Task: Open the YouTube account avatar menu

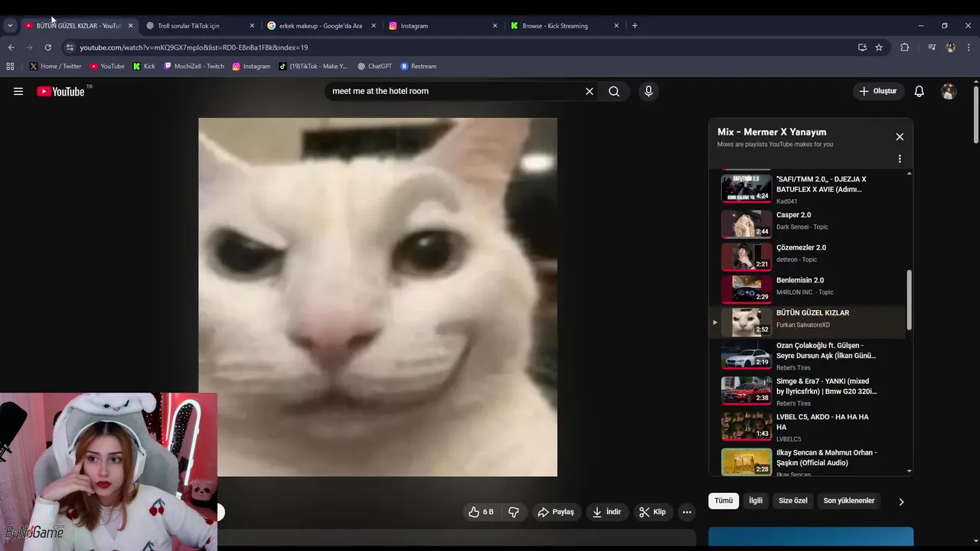Action: (949, 91)
